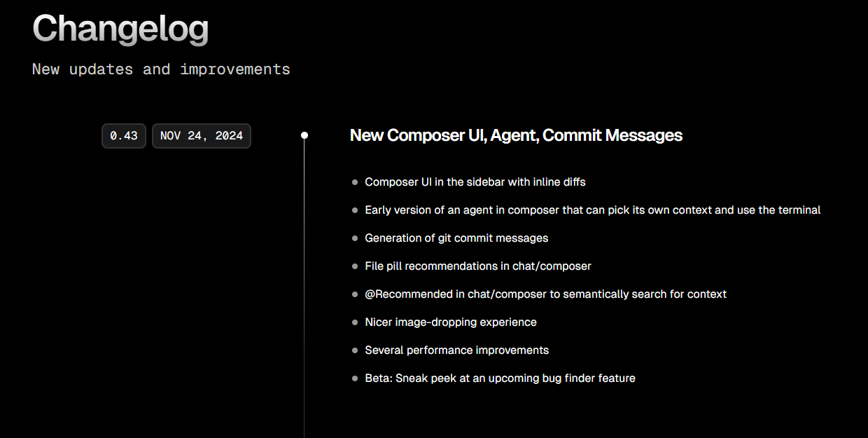
Task: Click the Beta: Sneak peek bug finder line
Action: 500,378
